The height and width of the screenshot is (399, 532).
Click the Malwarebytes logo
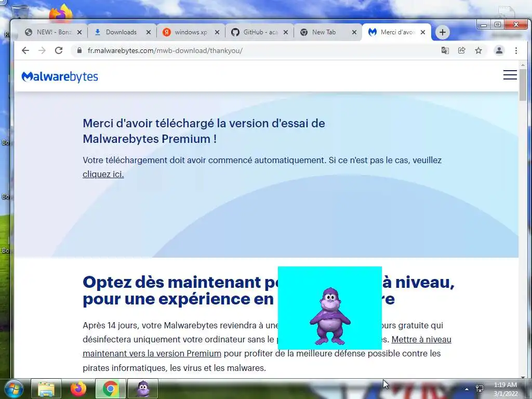[60, 77]
